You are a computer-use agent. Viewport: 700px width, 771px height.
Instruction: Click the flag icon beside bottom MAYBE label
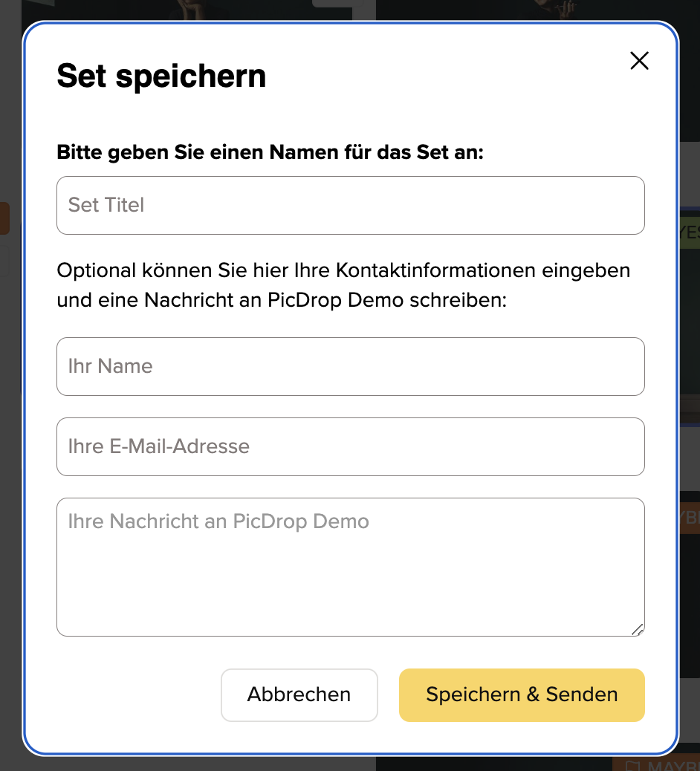pos(632,765)
